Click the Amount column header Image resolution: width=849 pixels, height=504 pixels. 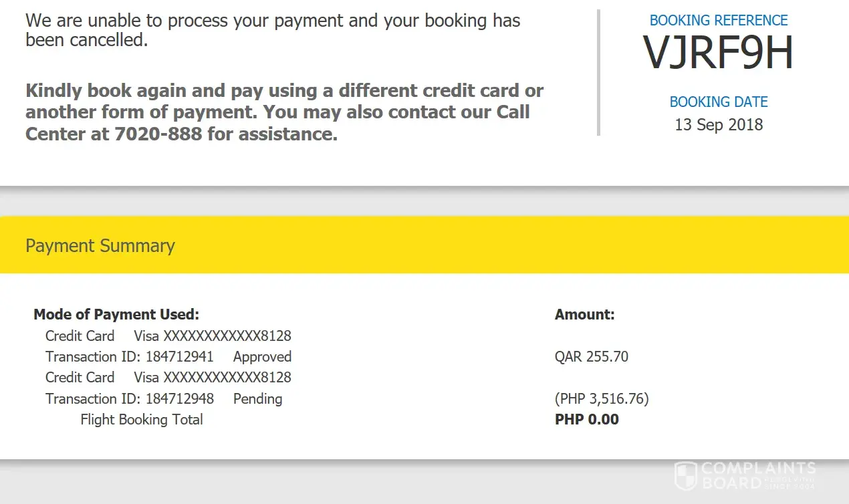pyautogui.click(x=584, y=314)
